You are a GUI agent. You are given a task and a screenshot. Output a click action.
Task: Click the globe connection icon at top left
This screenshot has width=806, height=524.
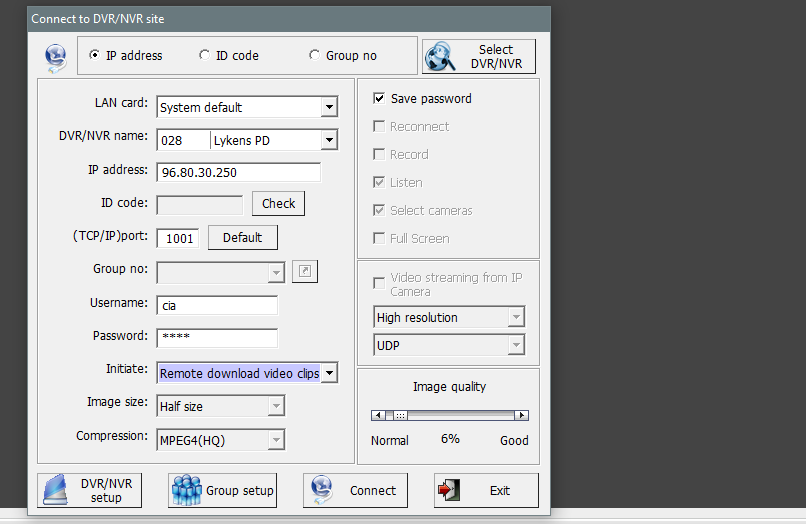tap(56, 58)
